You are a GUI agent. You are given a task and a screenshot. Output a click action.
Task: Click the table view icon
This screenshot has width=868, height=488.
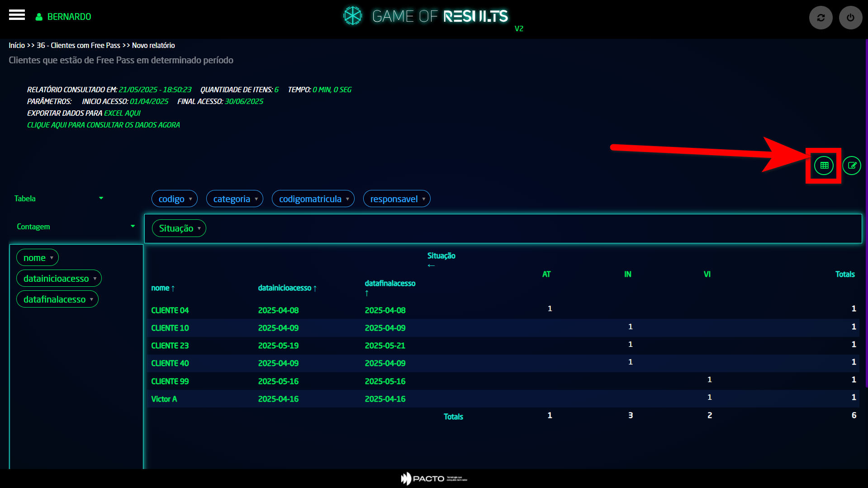pos(824,166)
